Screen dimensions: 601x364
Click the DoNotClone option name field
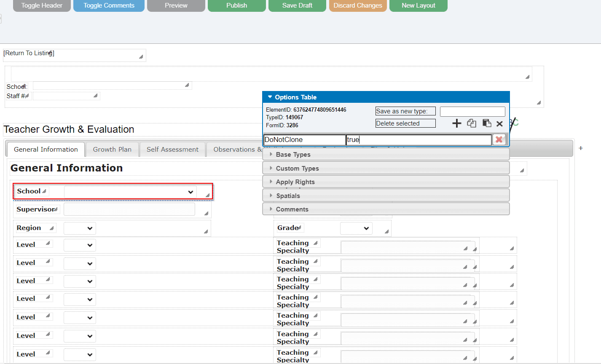(305, 140)
